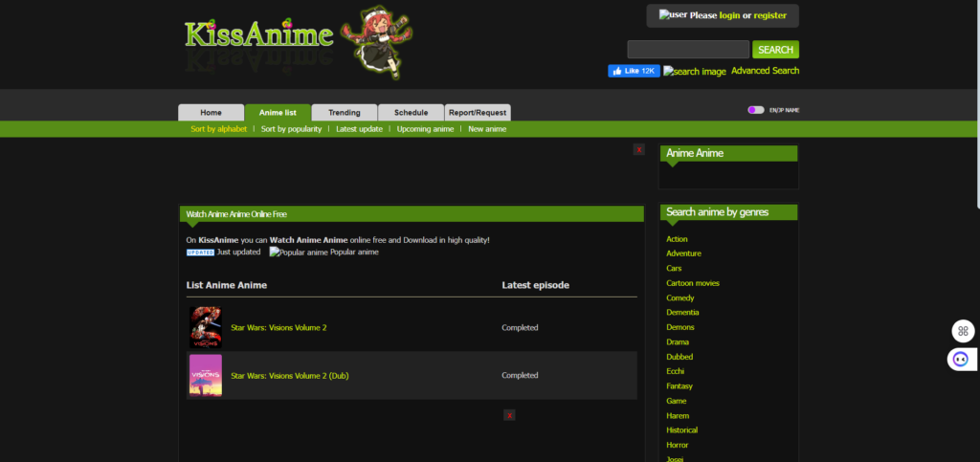Image resolution: width=980 pixels, height=462 pixels.
Task: Open Upcoming anime submenu
Action: [425, 129]
